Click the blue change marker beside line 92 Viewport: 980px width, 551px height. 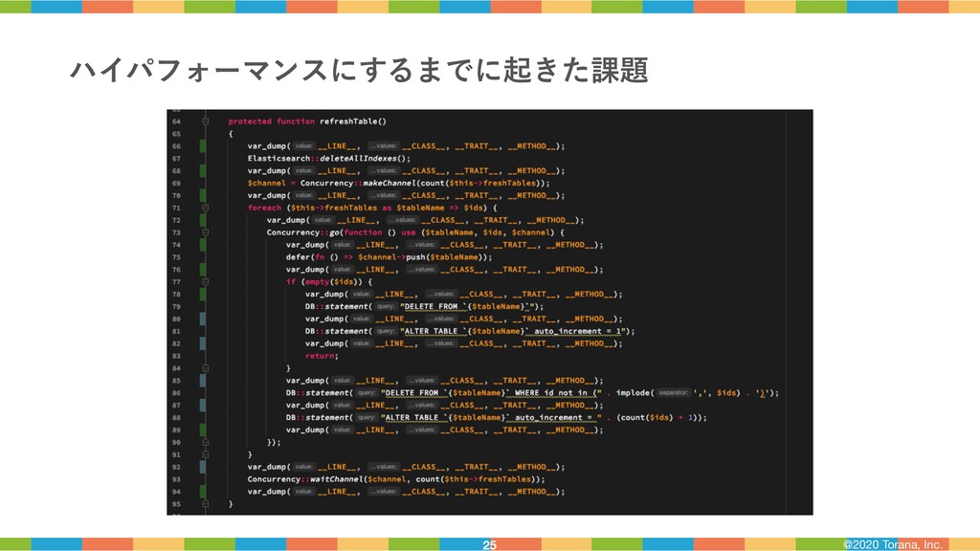pos(203,467)
